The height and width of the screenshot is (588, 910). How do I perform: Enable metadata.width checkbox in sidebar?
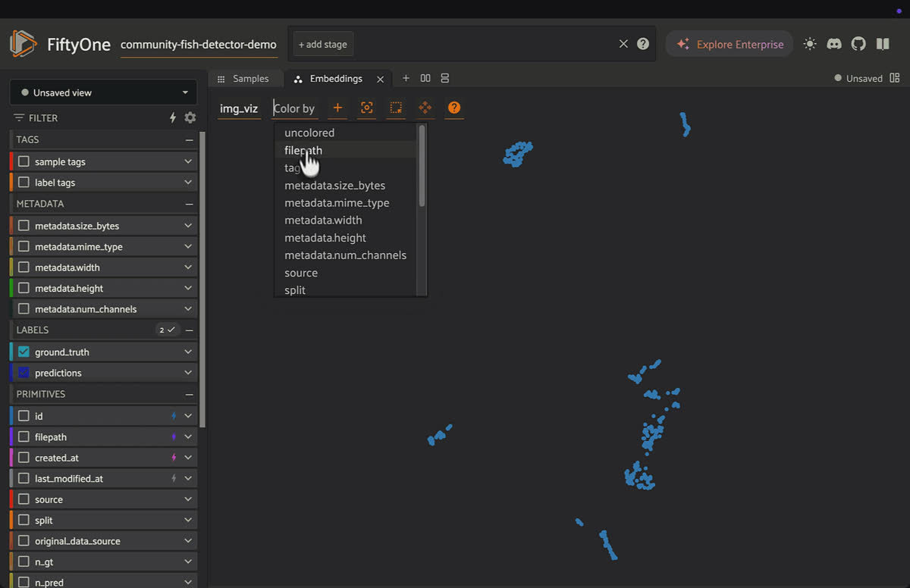click(x=24, y=267)
